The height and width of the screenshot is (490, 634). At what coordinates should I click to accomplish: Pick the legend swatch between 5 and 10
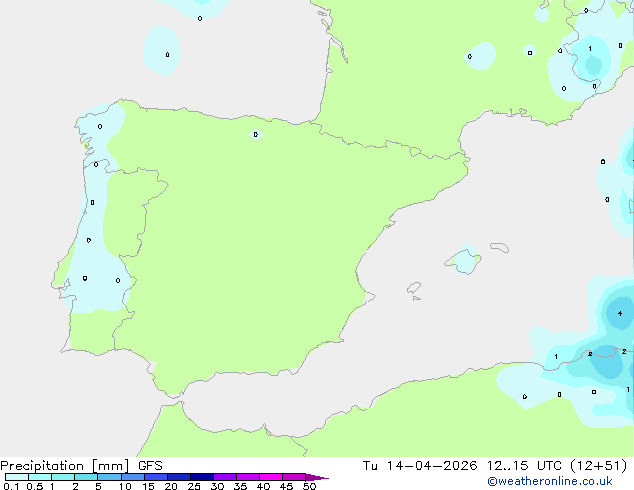(x=109, y=477)
